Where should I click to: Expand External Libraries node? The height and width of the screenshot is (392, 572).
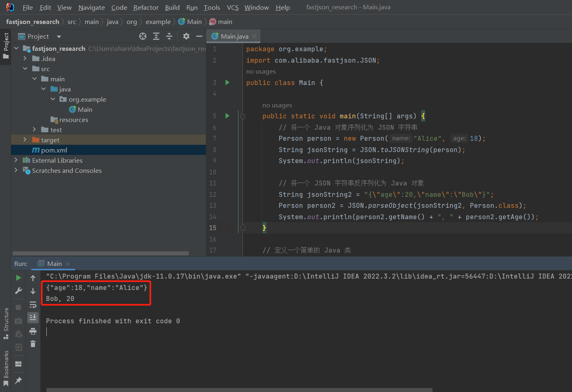pos(16,160)
